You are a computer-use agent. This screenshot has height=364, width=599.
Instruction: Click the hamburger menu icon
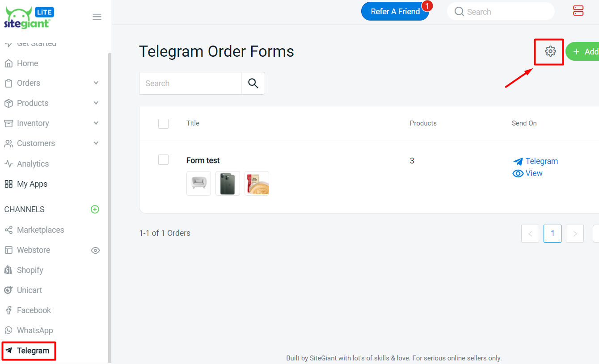tap(97, 17)
